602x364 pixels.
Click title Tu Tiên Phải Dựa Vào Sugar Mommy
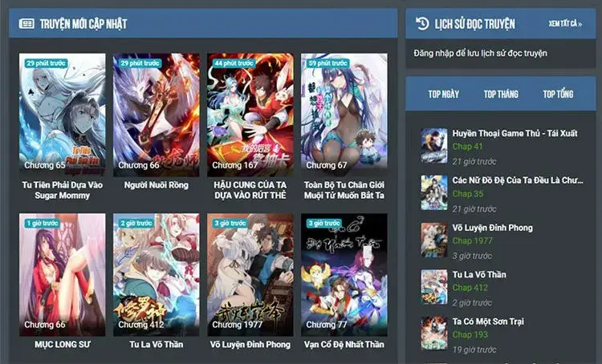62,190
